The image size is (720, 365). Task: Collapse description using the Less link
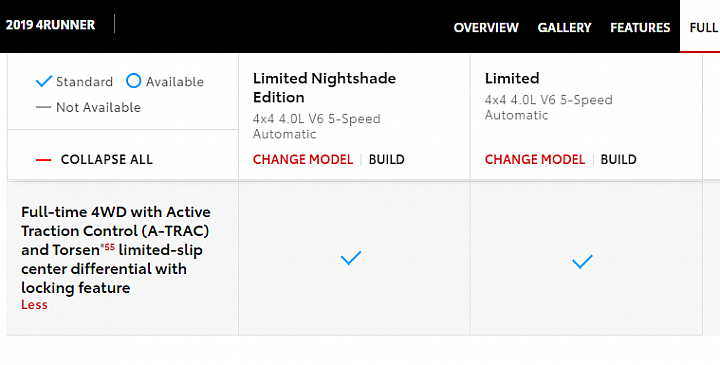tap(34, 305)
